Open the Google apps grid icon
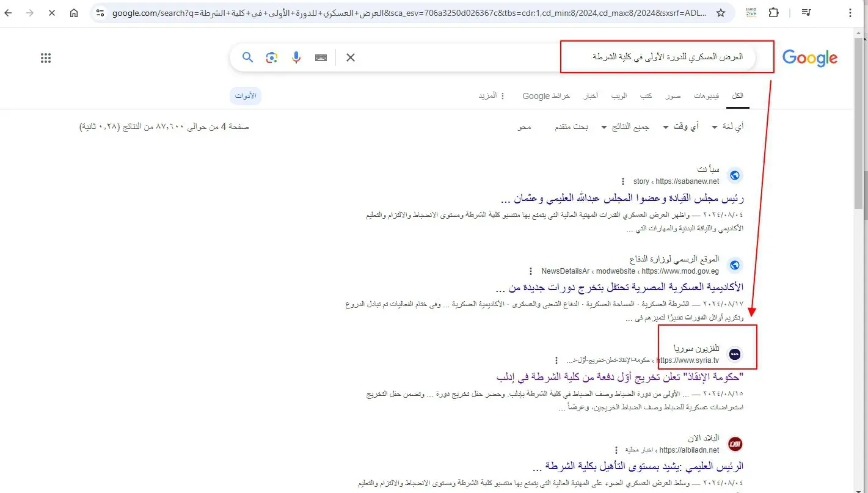This screenshot has width=868, height=493. point(46,58)
